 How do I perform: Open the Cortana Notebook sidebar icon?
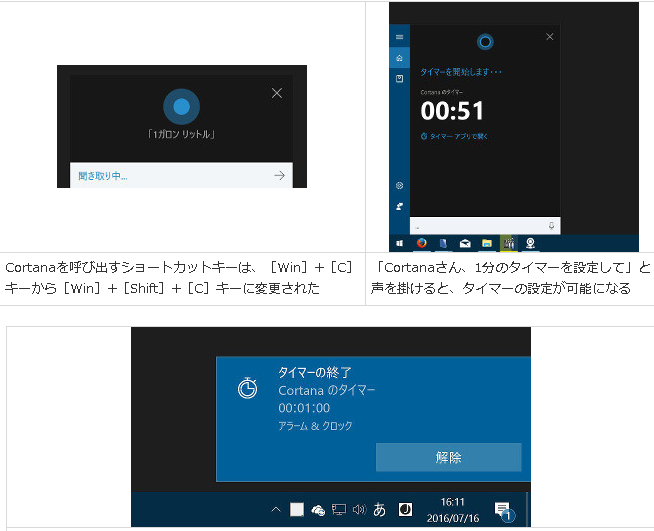[x=399, y=78]
